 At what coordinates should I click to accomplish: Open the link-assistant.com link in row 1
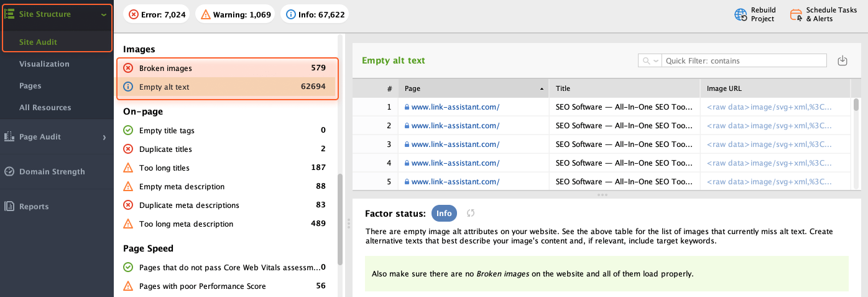pos(455,107)
